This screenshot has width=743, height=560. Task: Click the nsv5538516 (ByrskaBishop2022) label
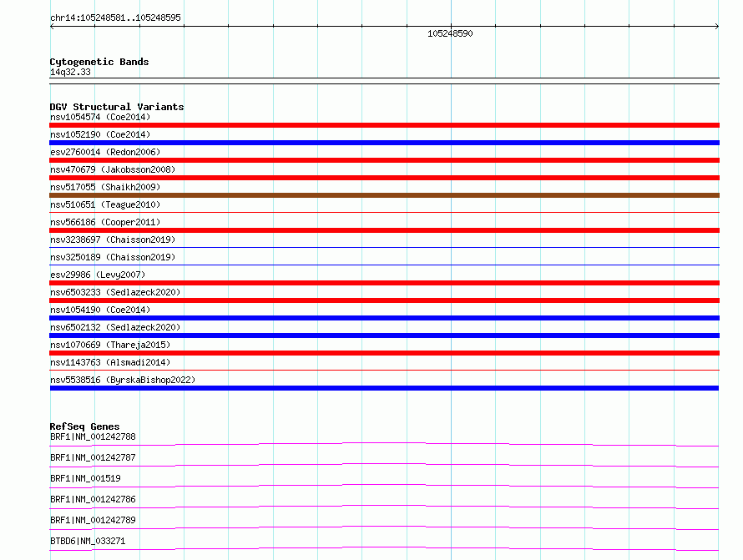click(123, 380)
